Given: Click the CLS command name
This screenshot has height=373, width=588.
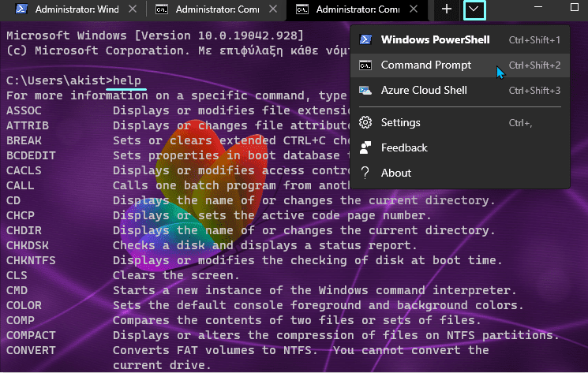Looking at the screenshot, I should pyautogui.click(x=17, y=275).
